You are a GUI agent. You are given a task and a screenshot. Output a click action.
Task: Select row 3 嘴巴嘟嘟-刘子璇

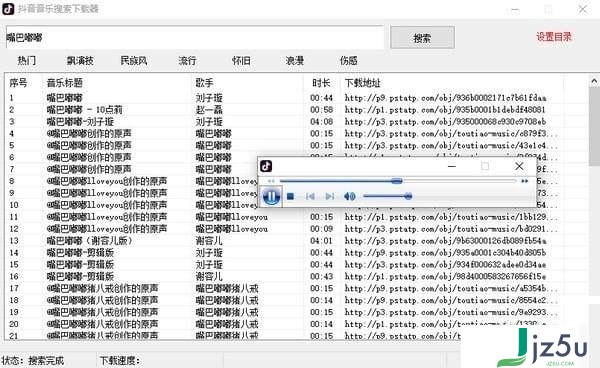[x=80, y=122]
